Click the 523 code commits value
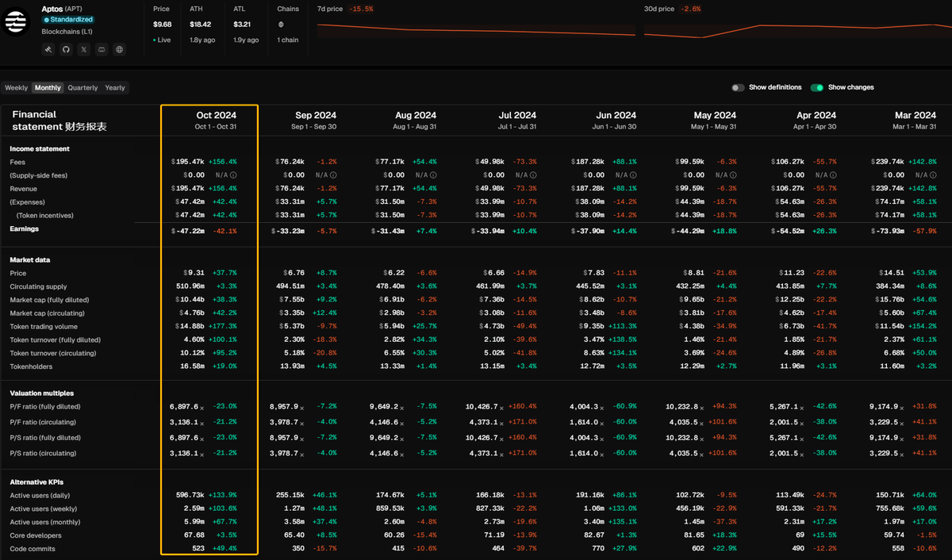Viewport: 952px width, 560px height. point(198,549)
